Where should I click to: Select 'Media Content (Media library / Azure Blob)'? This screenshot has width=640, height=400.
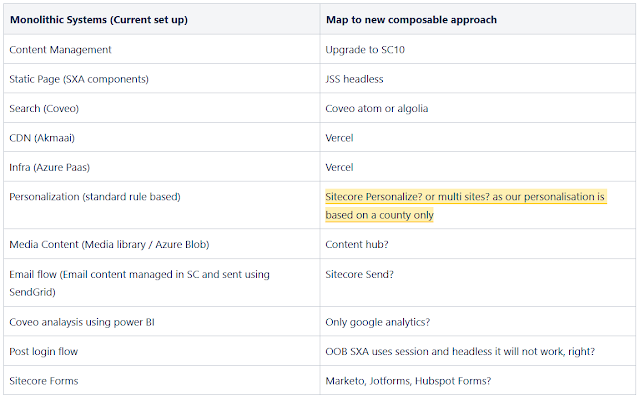(x=109, y=244)
